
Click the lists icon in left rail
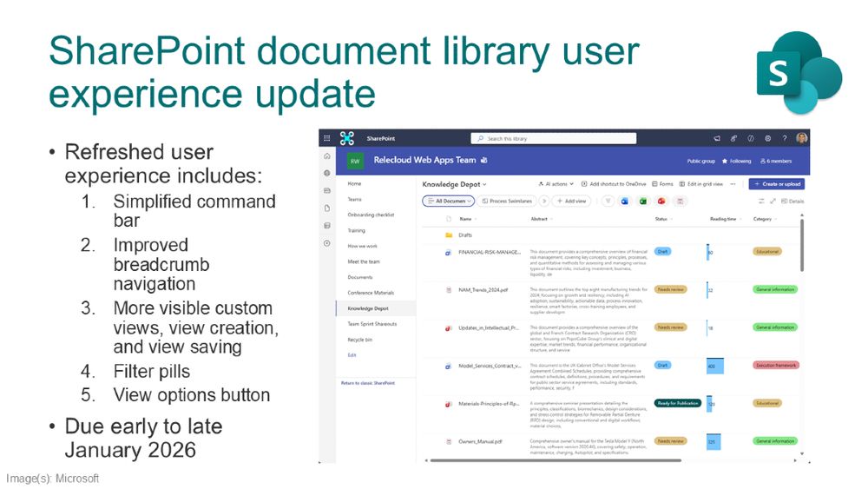click(x=327, y=226)
